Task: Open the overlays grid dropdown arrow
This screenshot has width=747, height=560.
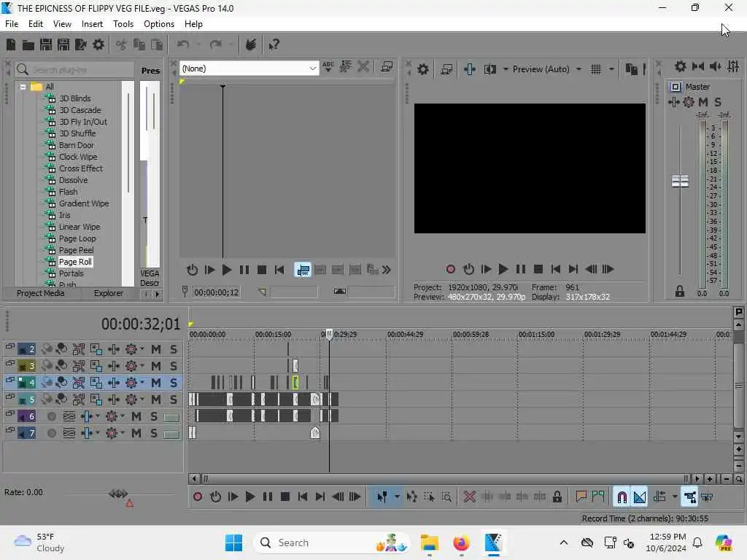Action: (x=611, y=69)
